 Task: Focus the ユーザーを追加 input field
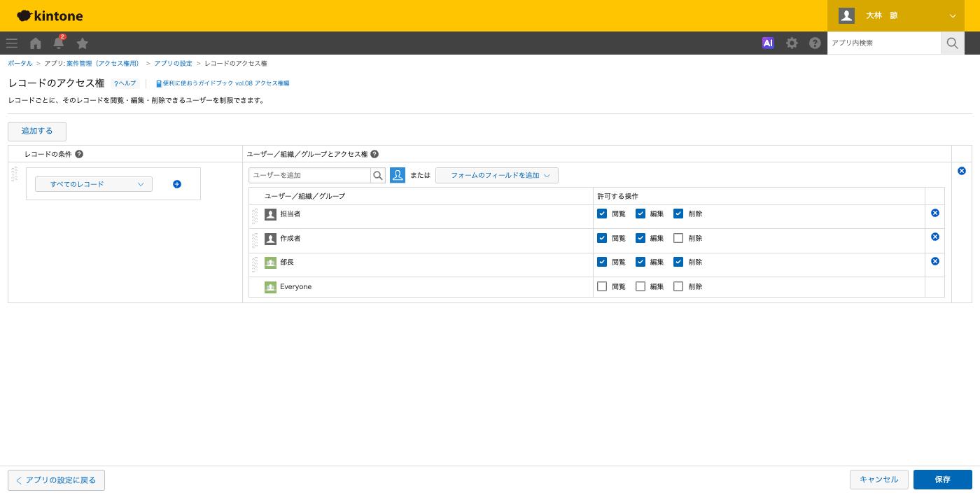coord(309,175)
